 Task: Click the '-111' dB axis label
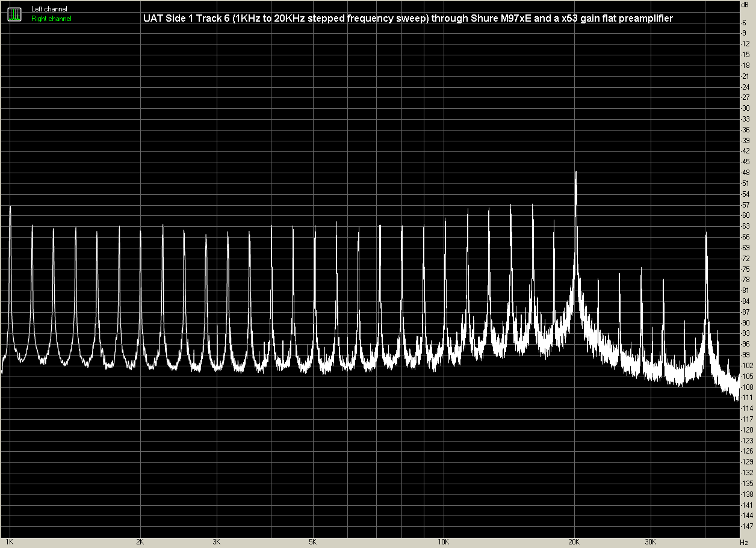[x=748, y=398]
